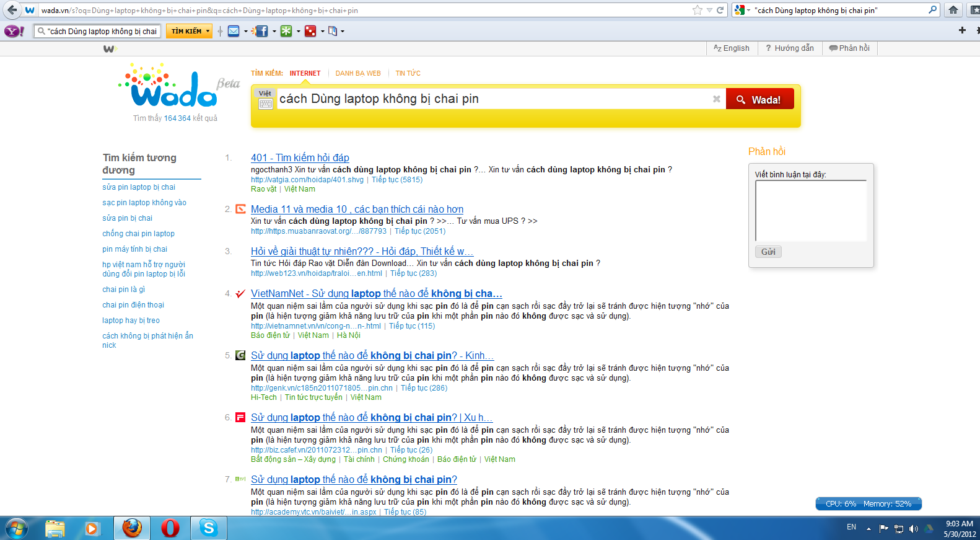The width and height of the screenshot is (980, 540).
Task: Click the EN language indicator in tray
Action: tap(852, 527)
